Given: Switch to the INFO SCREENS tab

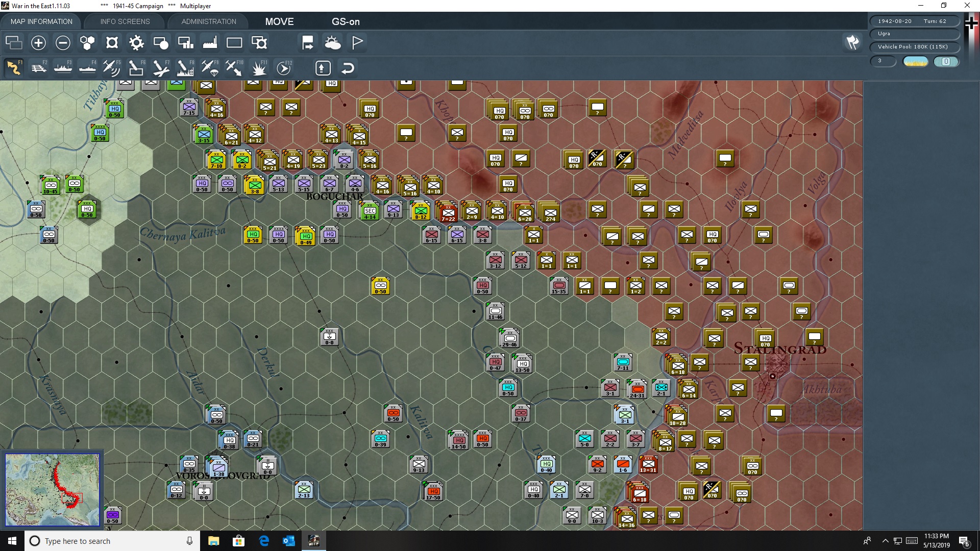Looking at the screenshot, I should point(125,21).
